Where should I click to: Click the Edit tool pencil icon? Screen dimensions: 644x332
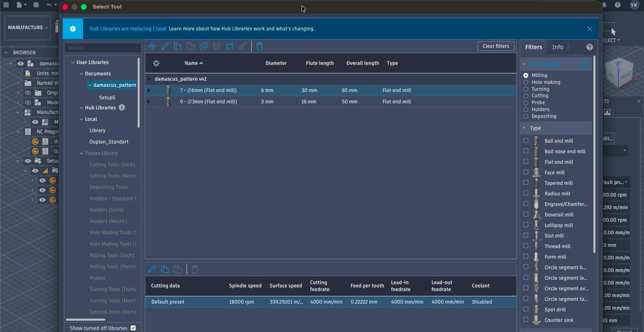(165, 46)
